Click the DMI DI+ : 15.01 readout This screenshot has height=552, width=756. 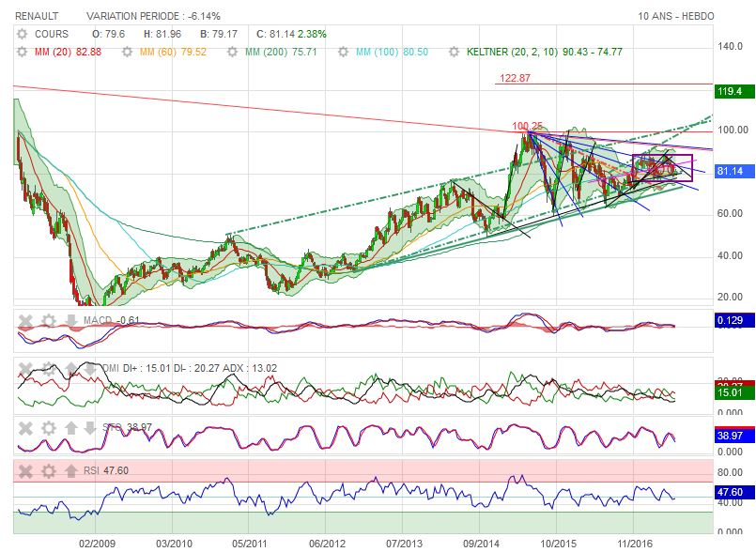(136, 368)
